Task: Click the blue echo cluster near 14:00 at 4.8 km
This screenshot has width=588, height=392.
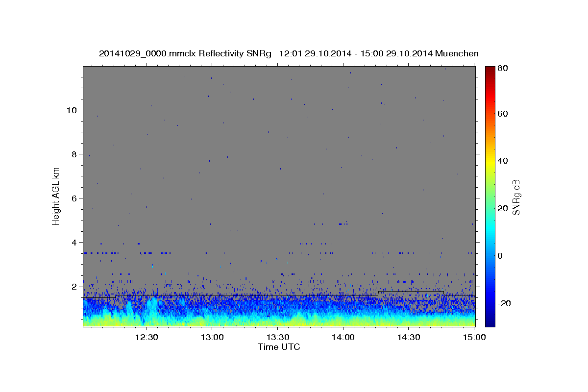Action: pyautogui.click(x=343, y=224)
